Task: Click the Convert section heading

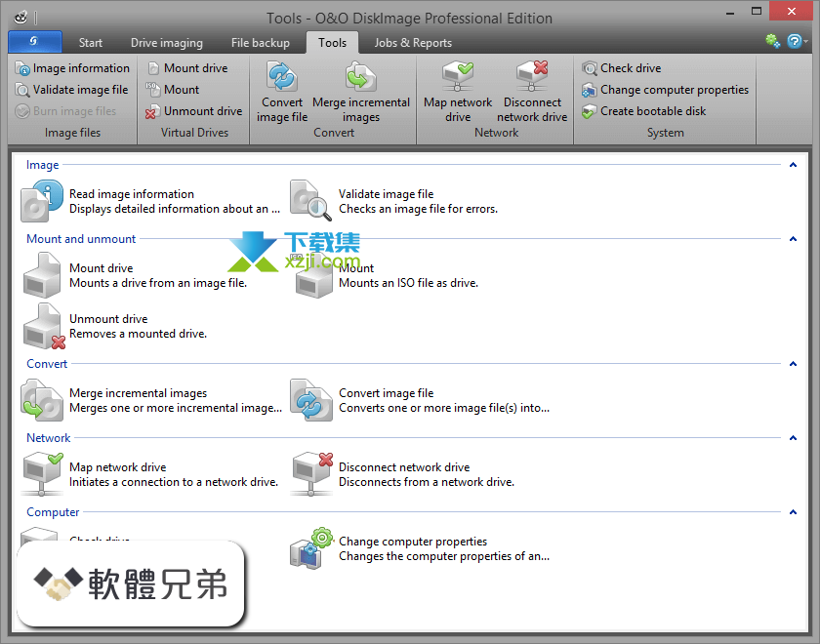Action: pyautogui.click(x=47, y=364)
